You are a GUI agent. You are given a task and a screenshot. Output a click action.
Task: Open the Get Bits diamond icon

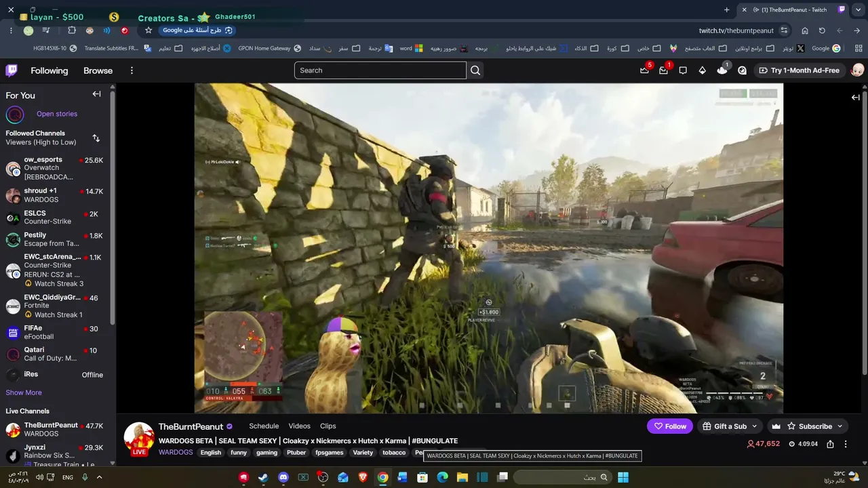(x=703, y=70)
